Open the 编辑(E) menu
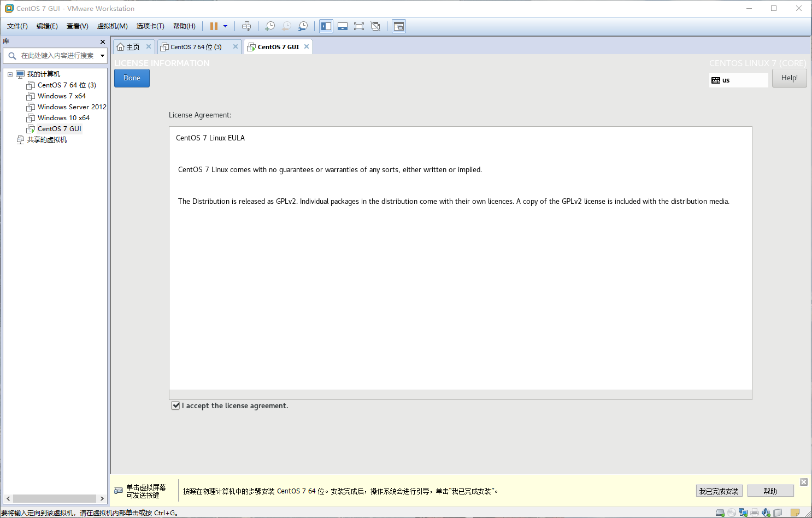Viewport: 812px width, 518px height. (x=47, y=26)
